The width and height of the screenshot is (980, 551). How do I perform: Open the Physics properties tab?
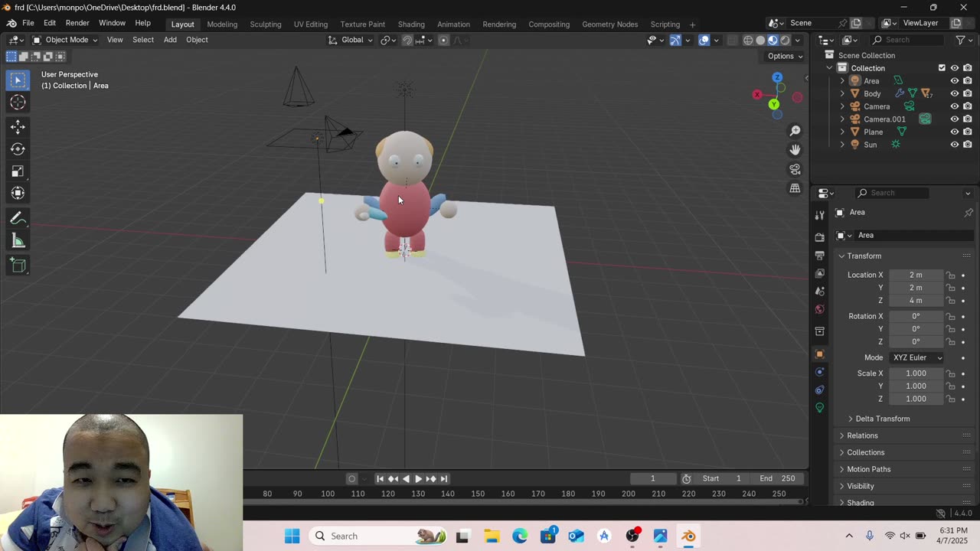(819, 372)
